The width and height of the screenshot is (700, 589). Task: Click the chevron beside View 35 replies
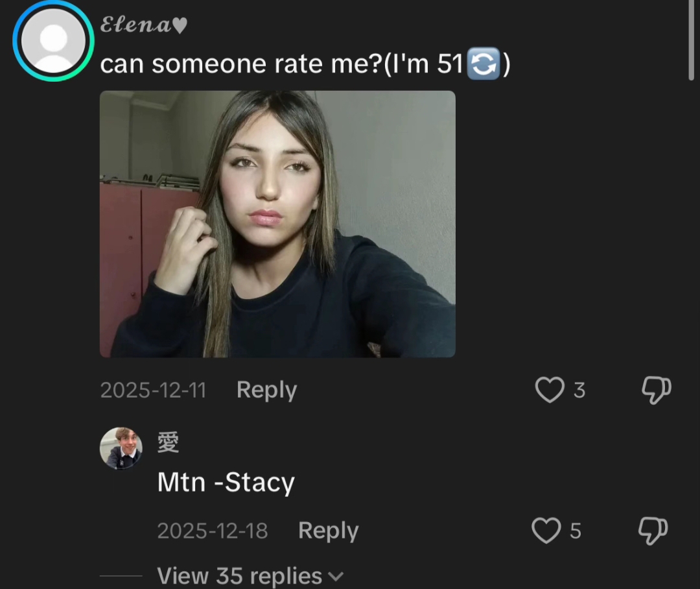(x=336, y=576)
